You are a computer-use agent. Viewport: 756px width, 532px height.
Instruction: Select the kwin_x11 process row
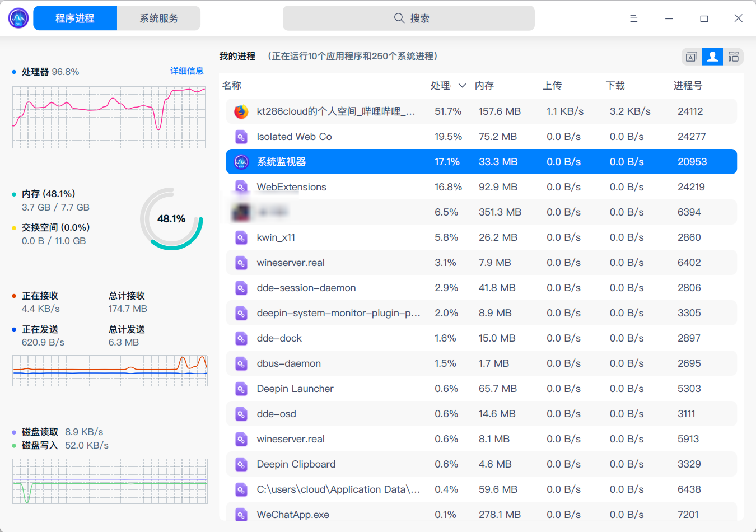click(392, 237)
